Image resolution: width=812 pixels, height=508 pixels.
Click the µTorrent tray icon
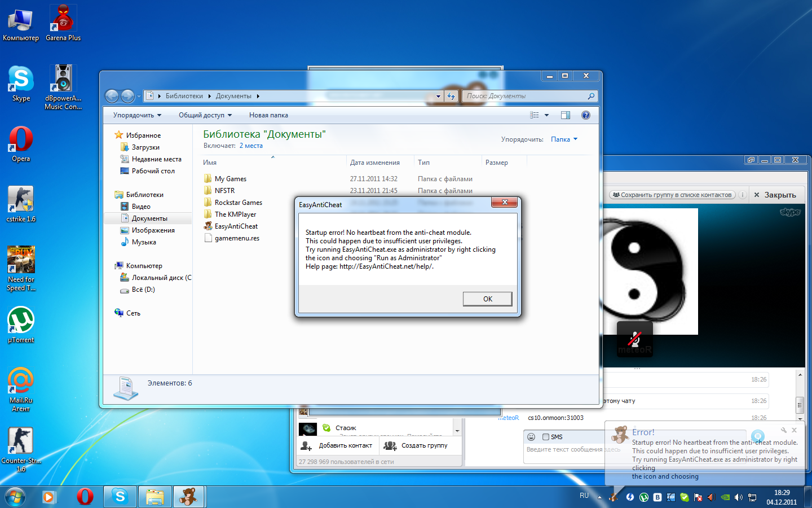(x=643, y=497)
